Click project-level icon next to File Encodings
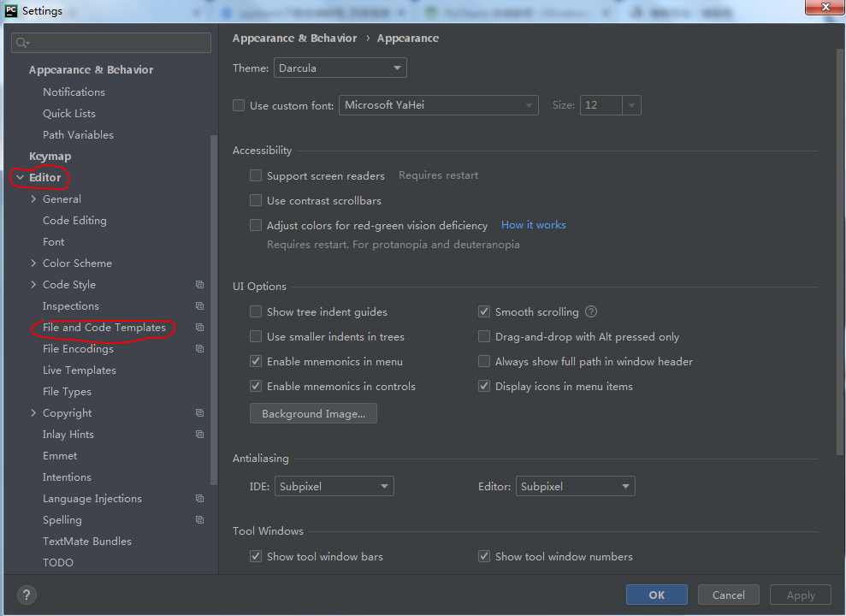Viewport: 846px width, 616px height. 199,348
